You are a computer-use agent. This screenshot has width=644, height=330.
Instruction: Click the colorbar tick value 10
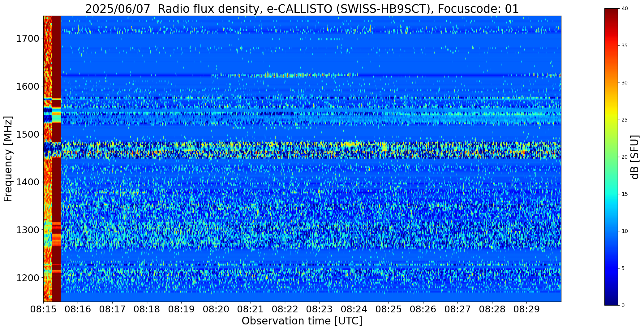click(x=625, y=231)
